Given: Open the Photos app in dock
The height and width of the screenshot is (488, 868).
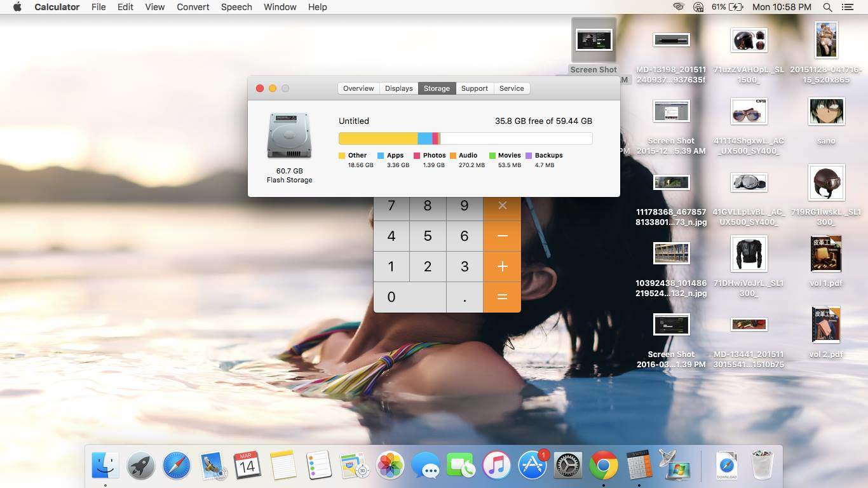Looking at the screenshot, I should pos(390,466).
